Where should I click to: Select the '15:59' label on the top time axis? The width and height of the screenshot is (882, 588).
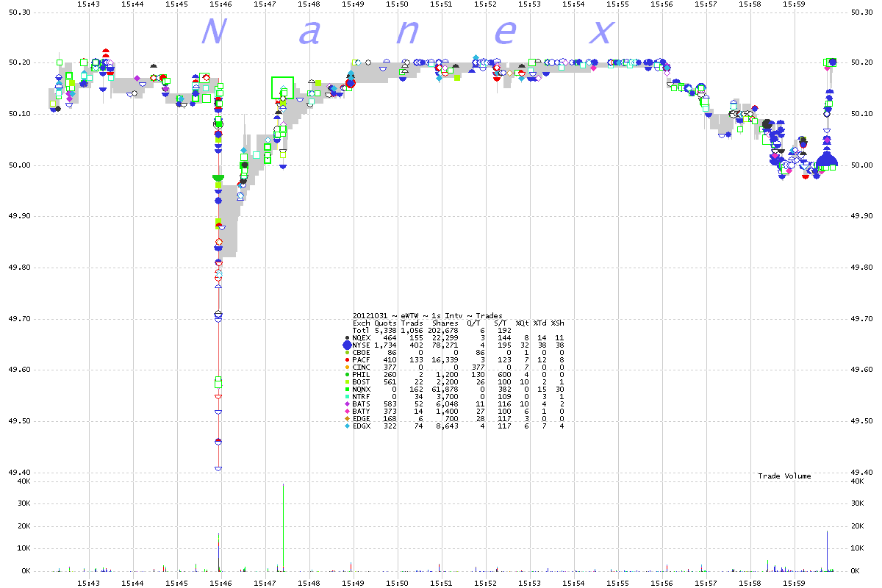pos(794,4)
